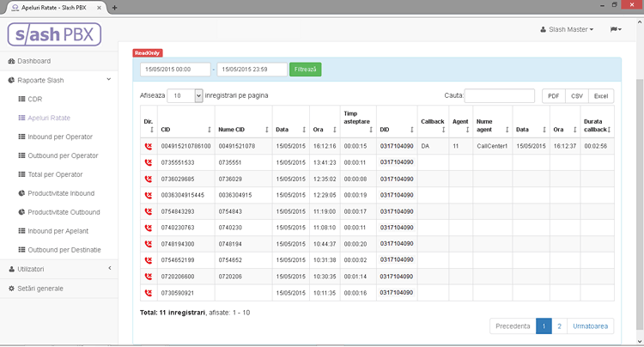Click the CDR table icon
The image size is (644, 347).
(21, 99)
